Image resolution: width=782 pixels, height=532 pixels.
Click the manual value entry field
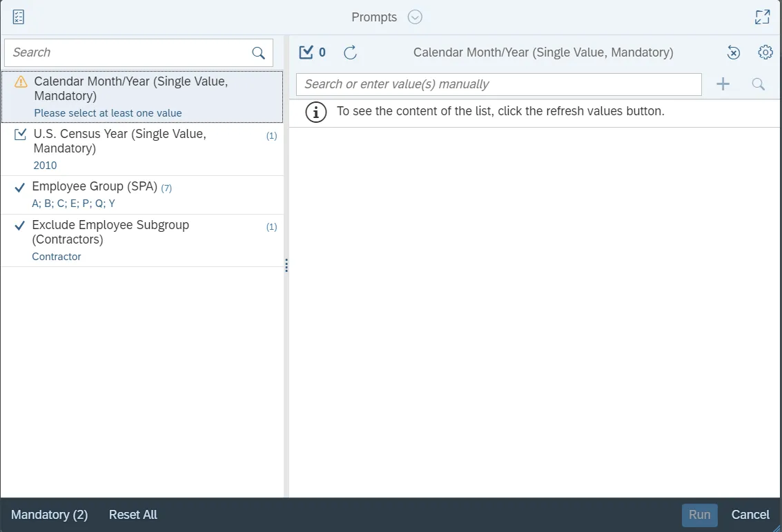tap(498, 84)
